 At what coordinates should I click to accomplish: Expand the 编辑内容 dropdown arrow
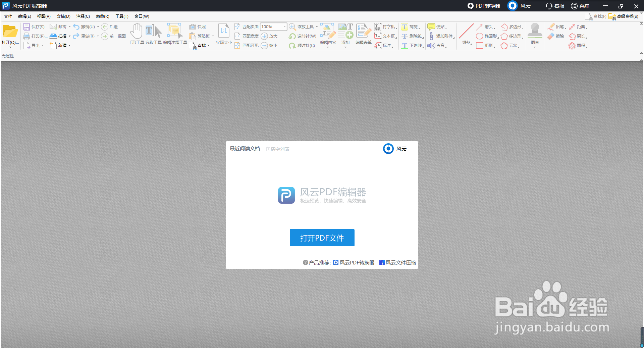click(x=328, y=47)
